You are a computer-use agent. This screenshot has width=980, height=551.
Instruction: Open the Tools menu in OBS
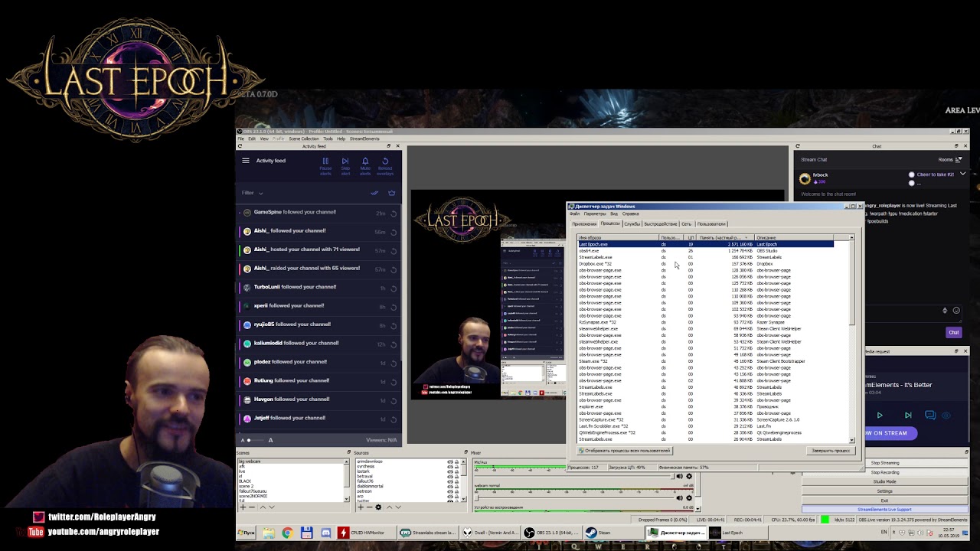(328, 139)
